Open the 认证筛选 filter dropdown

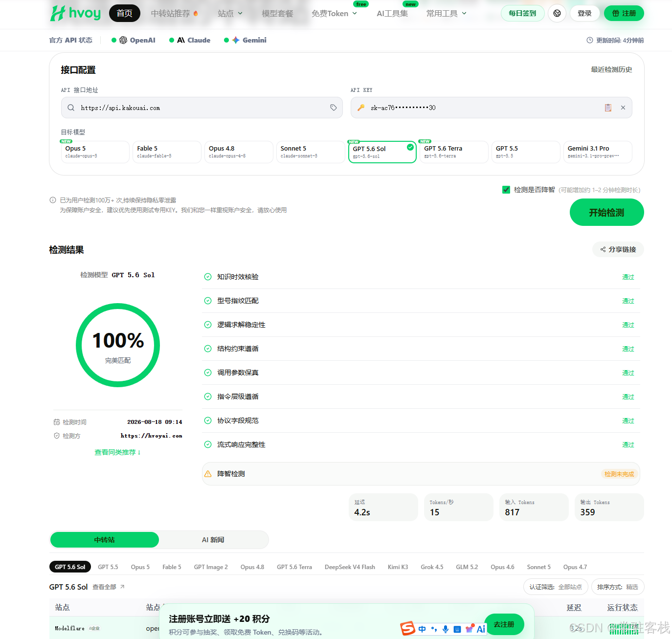point(556,587)
